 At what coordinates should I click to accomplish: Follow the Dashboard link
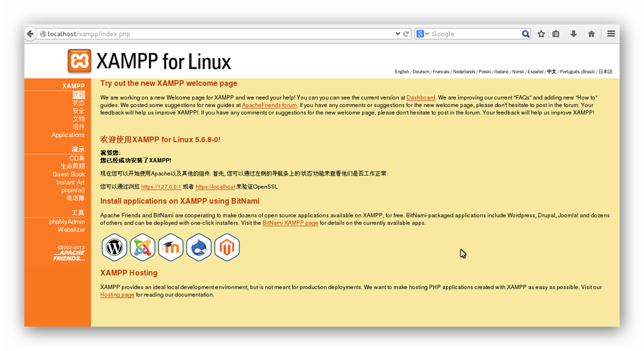pyautogui.click(x=421, y=97)
